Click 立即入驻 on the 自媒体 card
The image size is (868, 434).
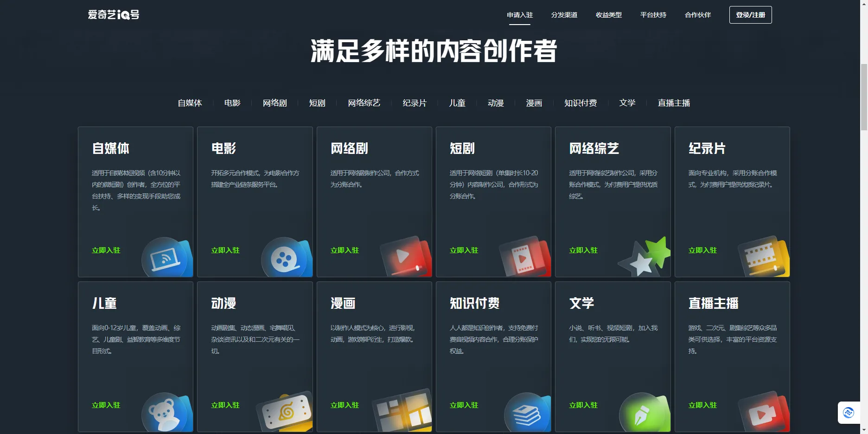point(106,250)
